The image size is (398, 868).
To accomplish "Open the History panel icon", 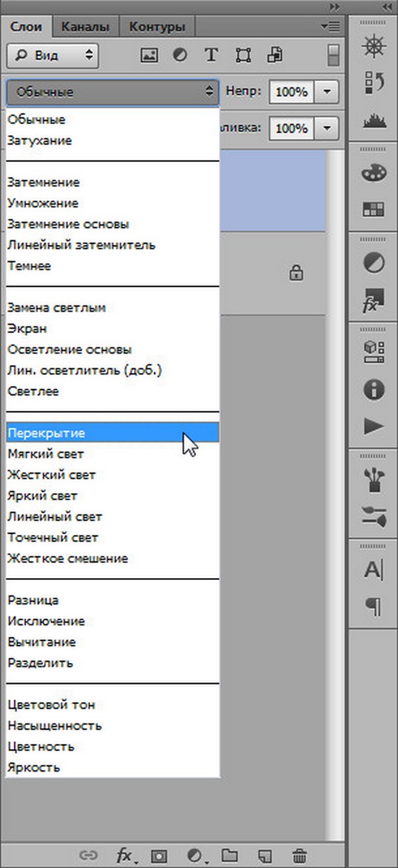I will tap(373, 83).
